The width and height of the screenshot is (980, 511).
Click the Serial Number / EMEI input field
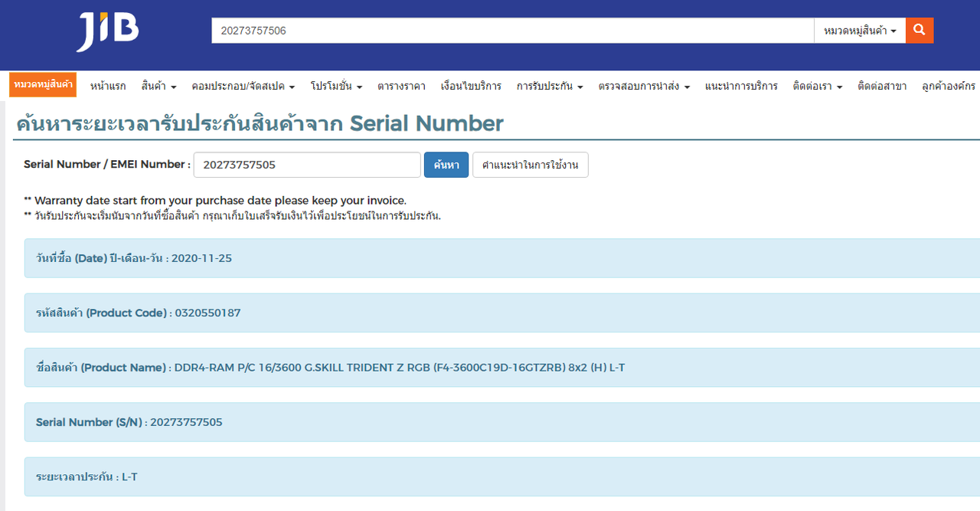coord(307,165)
